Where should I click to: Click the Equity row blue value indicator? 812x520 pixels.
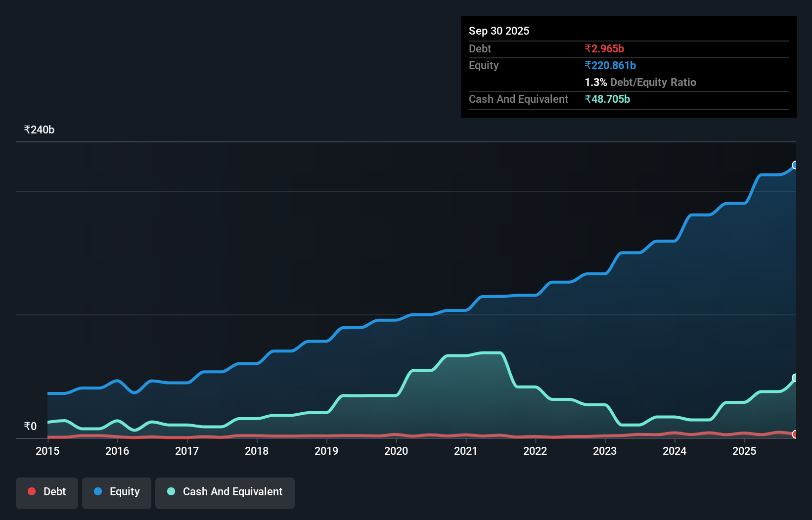click(610, 65)
